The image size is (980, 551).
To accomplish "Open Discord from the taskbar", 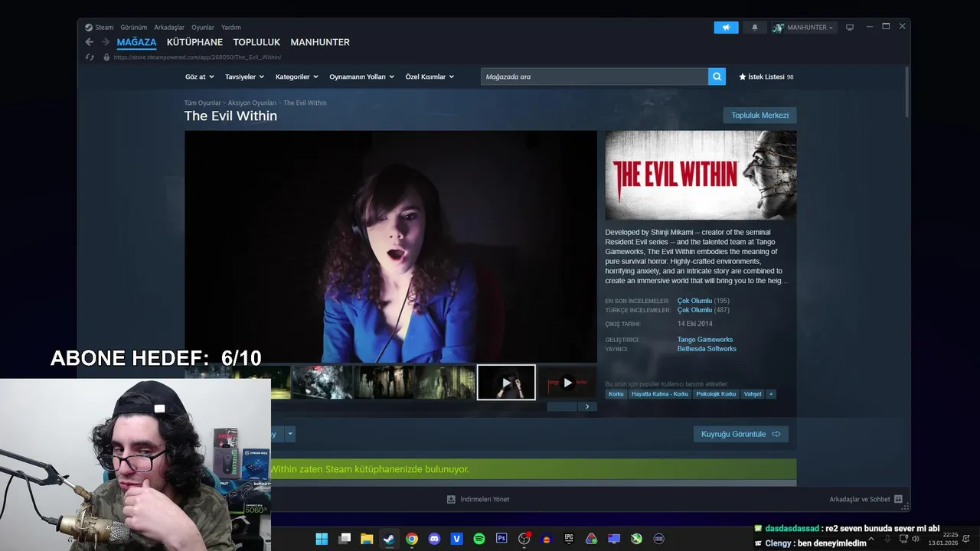I will (434, 539).
